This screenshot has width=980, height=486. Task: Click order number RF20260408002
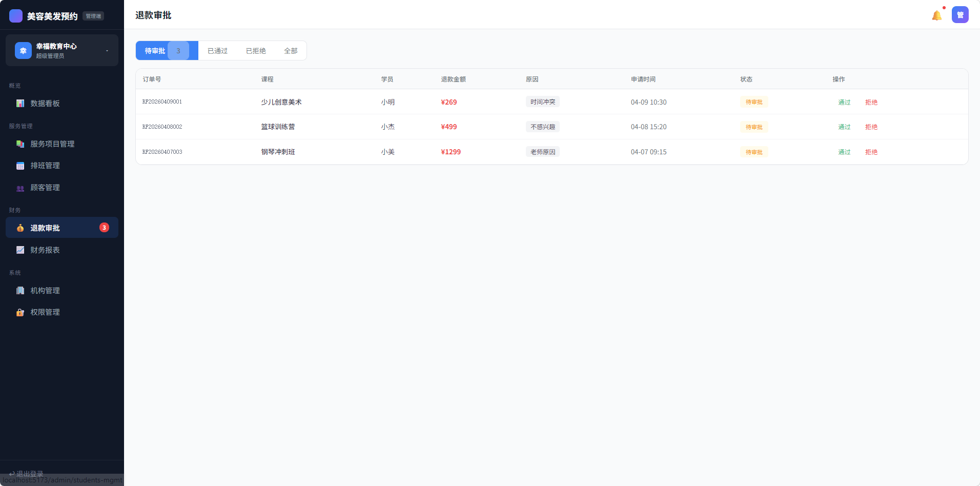162,127
